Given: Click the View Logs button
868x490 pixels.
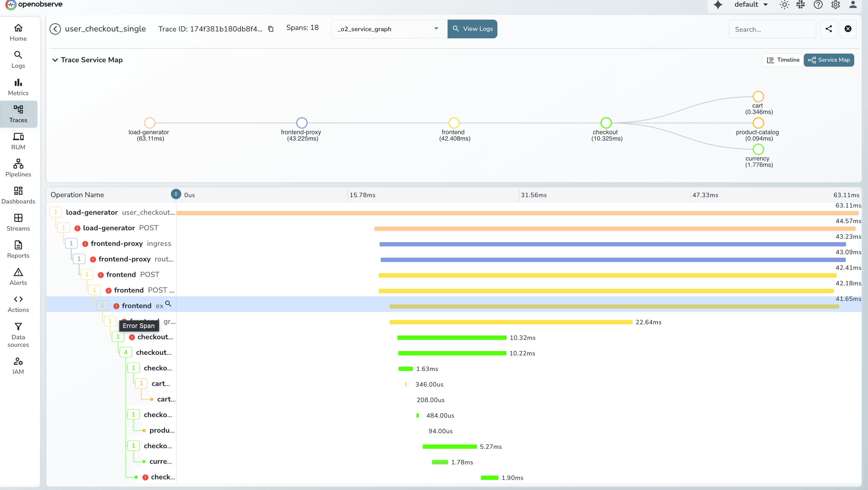Looking at the screenshot, I should 472,29.
